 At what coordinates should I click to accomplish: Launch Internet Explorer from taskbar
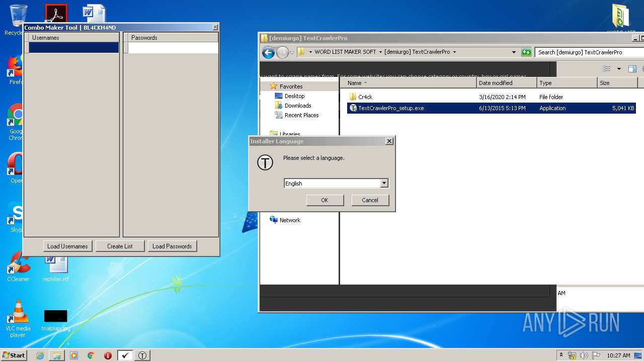(40, 355)
